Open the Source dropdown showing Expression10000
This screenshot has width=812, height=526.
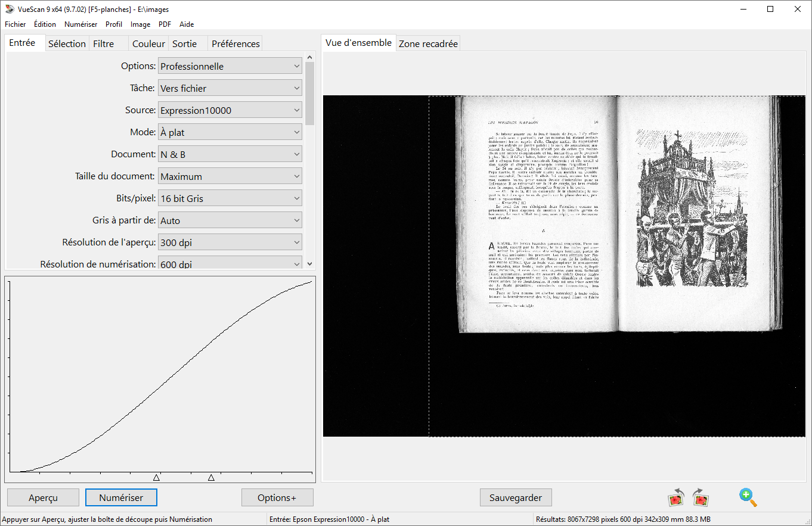point(230,110)
